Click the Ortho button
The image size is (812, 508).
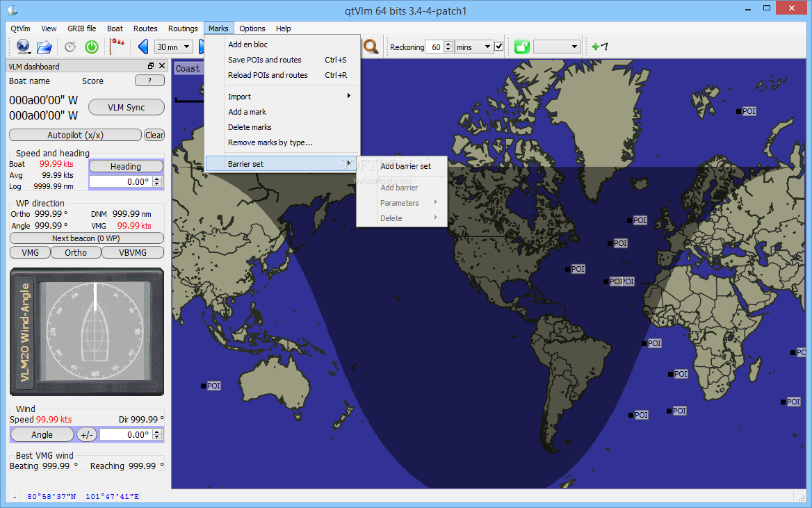click(76, 252)
